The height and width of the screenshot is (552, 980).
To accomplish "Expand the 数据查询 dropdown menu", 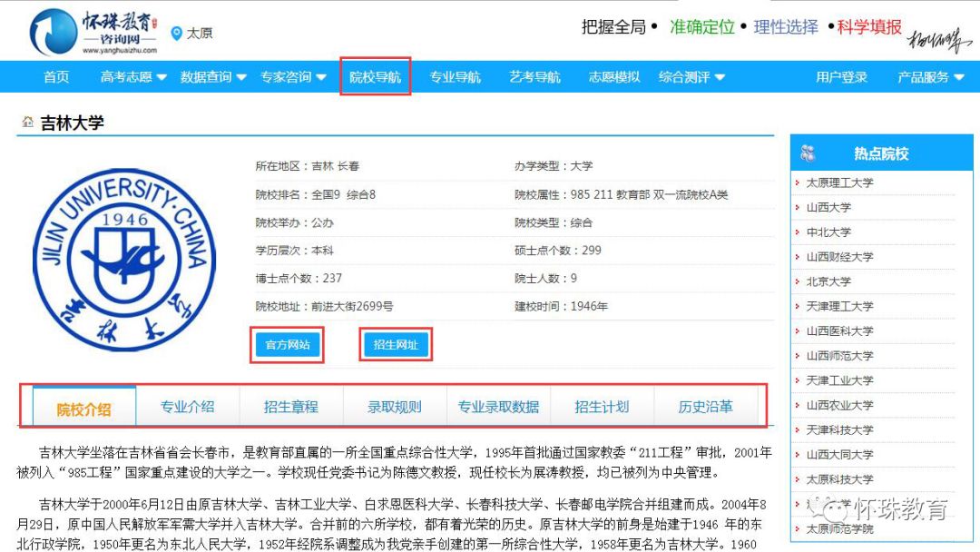I will point(213,77).
